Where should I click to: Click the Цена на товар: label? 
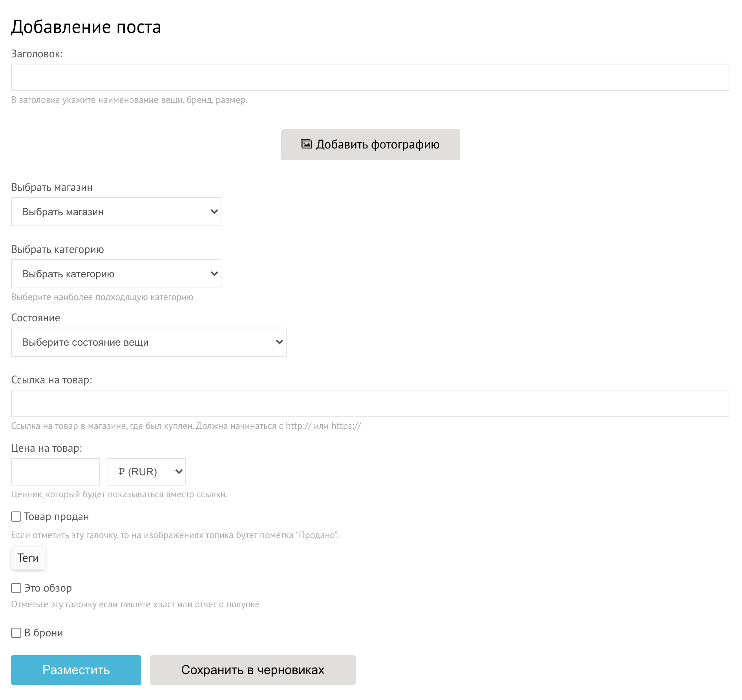click(x=47, y=448)
